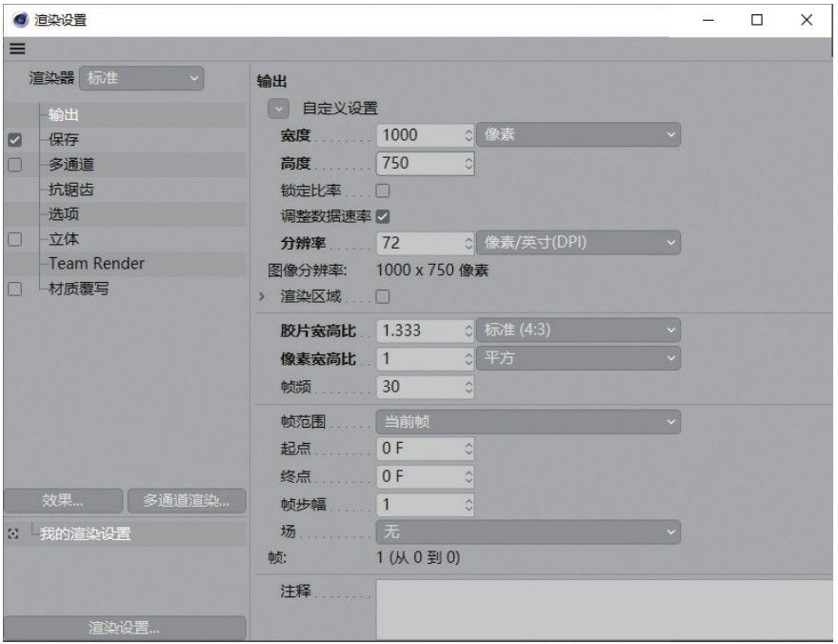Click the 效果... button
This screenshot has height=644, width=838.
click(x=63, y=501)
